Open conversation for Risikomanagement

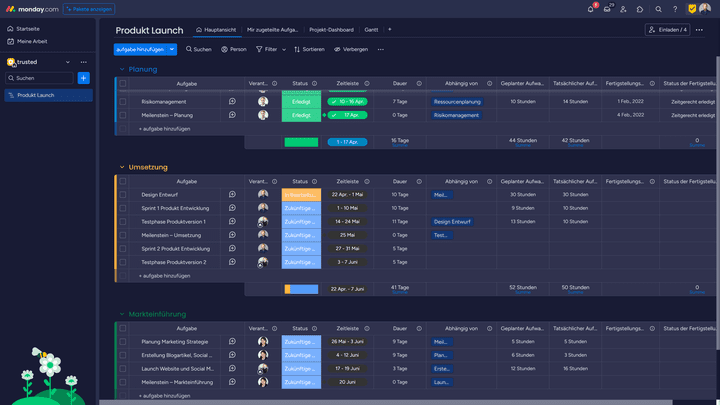[x=232, y=102]
